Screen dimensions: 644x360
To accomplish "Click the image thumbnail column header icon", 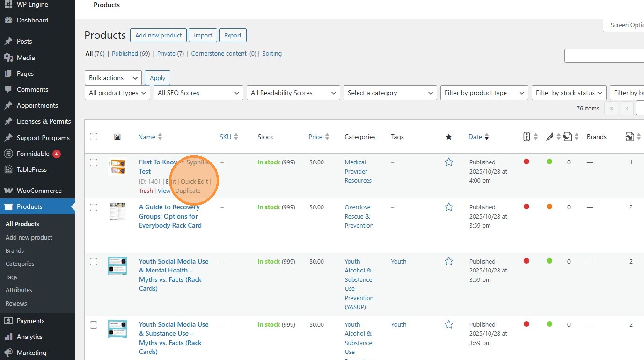I will [117, 137].
